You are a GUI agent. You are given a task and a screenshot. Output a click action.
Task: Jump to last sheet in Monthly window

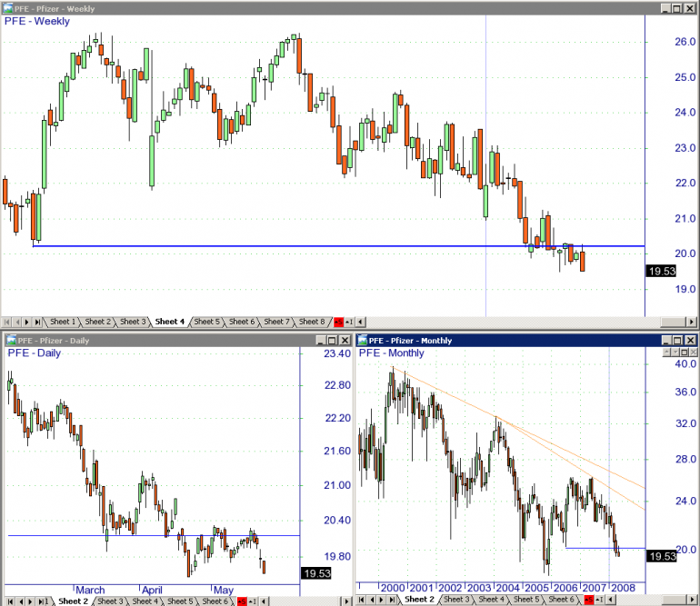click(x=393, y=600)
